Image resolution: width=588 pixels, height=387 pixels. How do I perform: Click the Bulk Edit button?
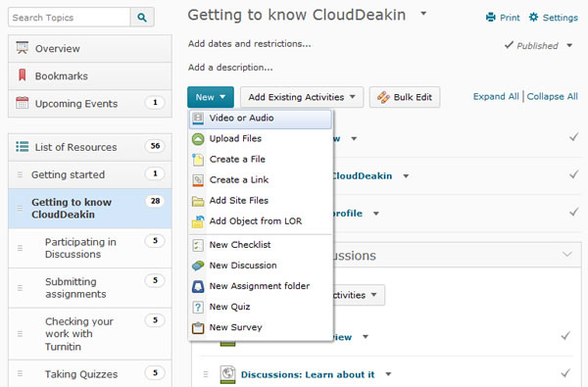tap(405, 97)
